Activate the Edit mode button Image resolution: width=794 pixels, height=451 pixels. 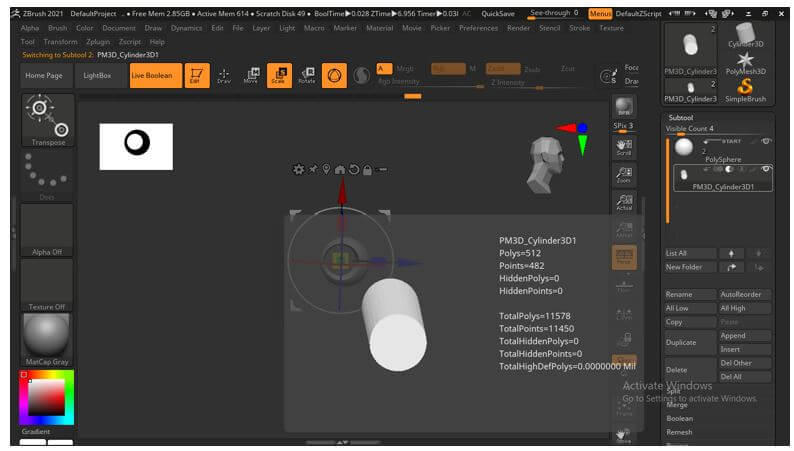coord(196,75)
